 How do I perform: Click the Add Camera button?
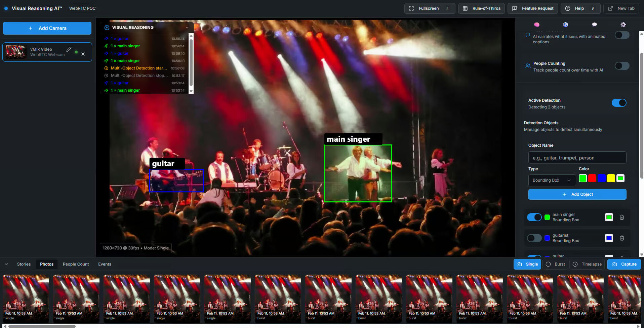pos(47,28)
